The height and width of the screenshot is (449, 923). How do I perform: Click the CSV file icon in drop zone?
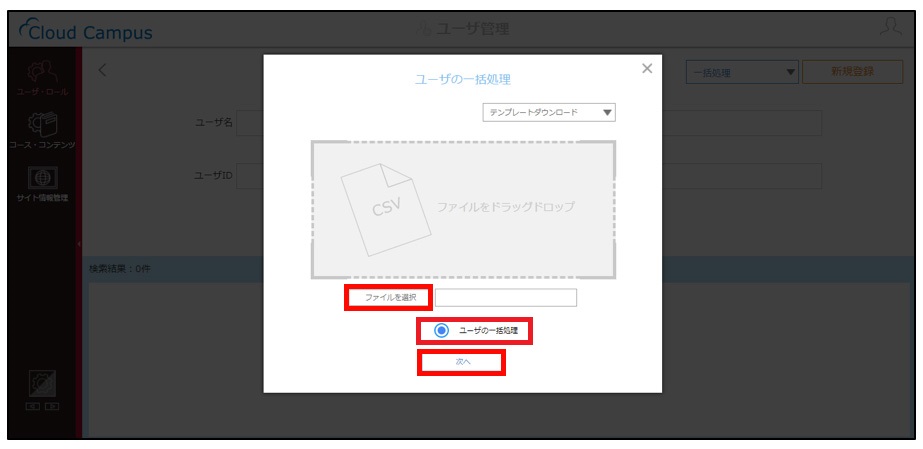click(386, 209)
